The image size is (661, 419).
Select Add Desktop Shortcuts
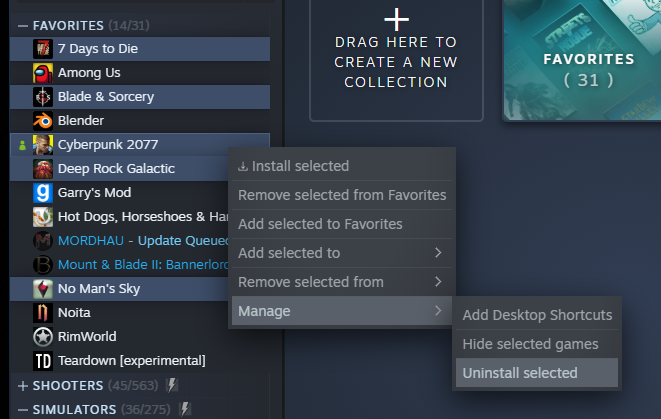pyautogui.click(x=537, y=315)
